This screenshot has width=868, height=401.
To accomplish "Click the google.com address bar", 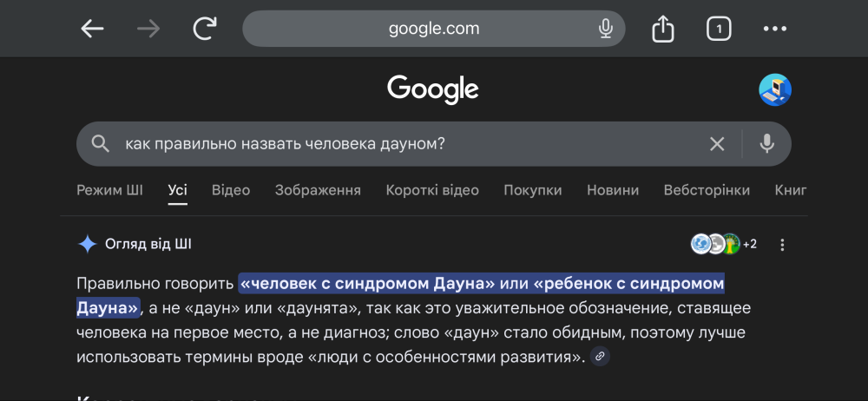I will coord(434,29).
